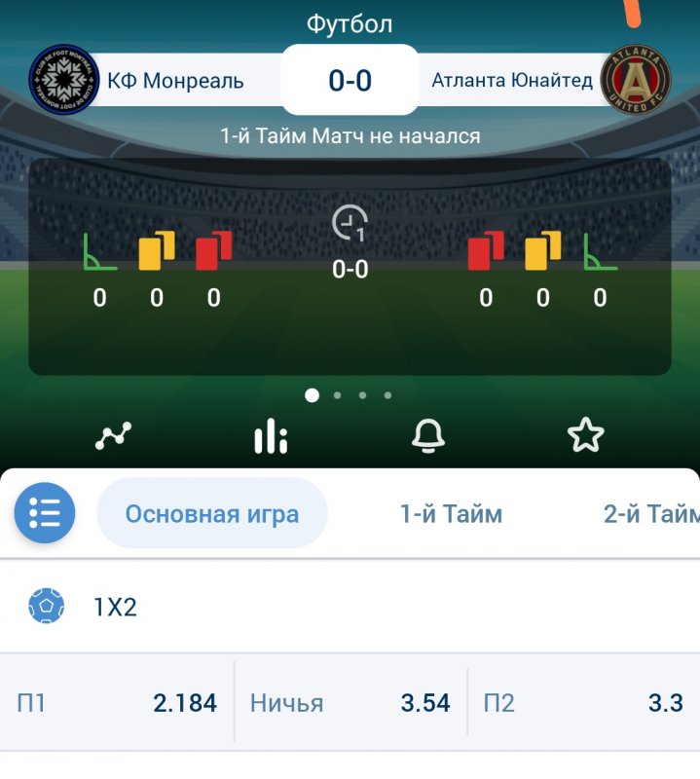Open the match statistics bar chart icon
This screenshot has width=700, height=779.
pos(271,435)
